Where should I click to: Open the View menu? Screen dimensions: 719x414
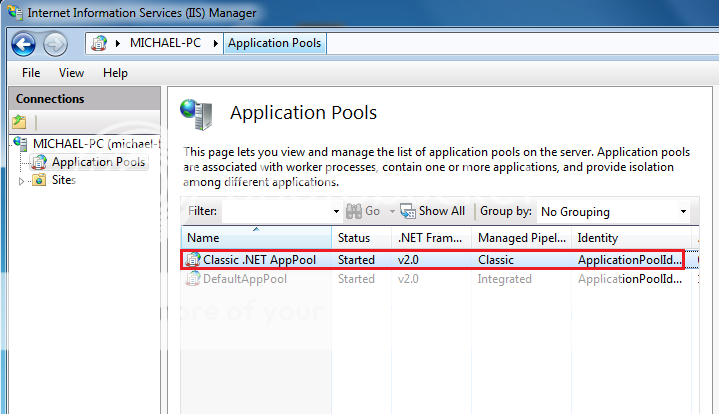71,73
